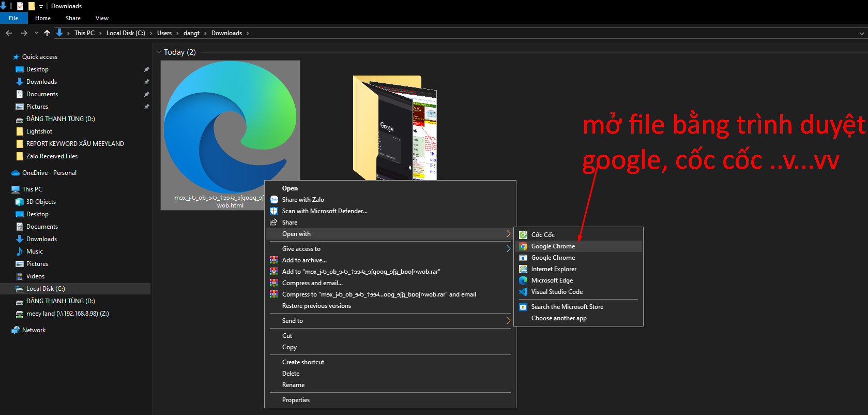868x415 pixels.
Task: Collapse the Today (2) group
Action: pyautogui.click(x=159, y=52)
